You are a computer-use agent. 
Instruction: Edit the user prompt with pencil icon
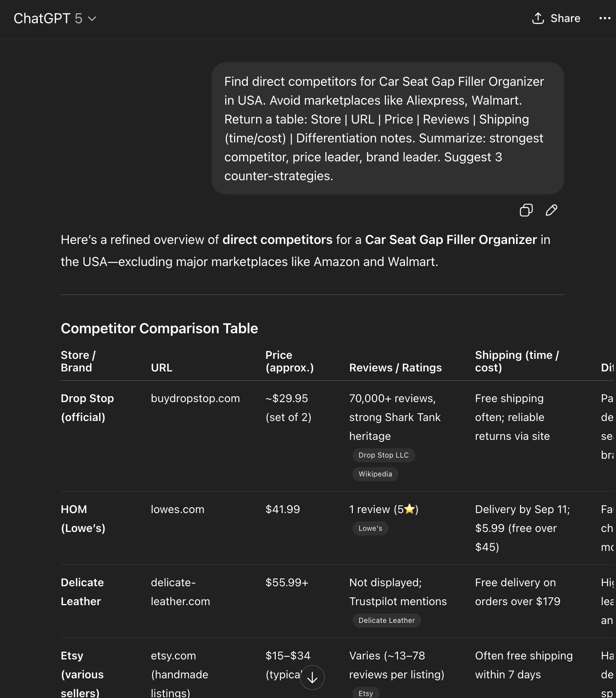click(551, 210)
